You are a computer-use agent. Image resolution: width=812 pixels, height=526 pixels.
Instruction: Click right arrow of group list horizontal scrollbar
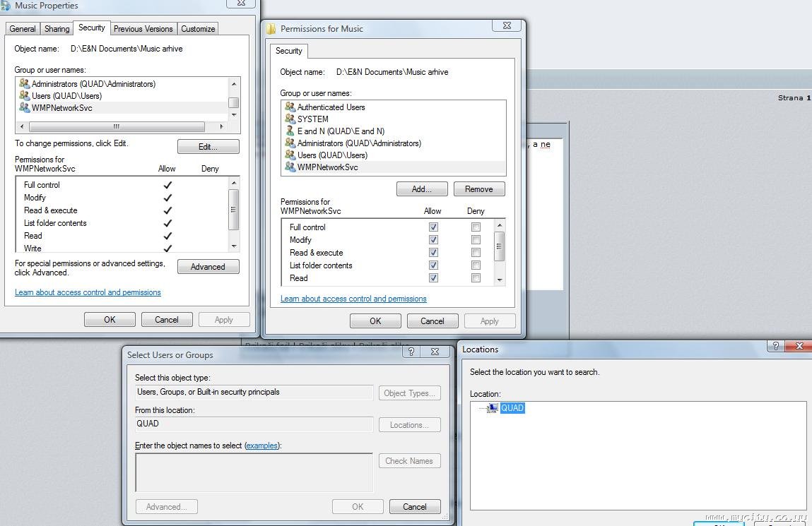coord(221,126)
